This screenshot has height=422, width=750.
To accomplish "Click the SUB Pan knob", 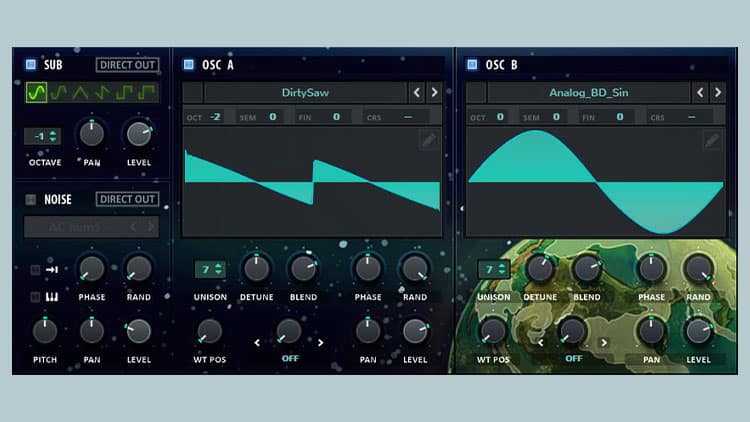I will 91,133.
